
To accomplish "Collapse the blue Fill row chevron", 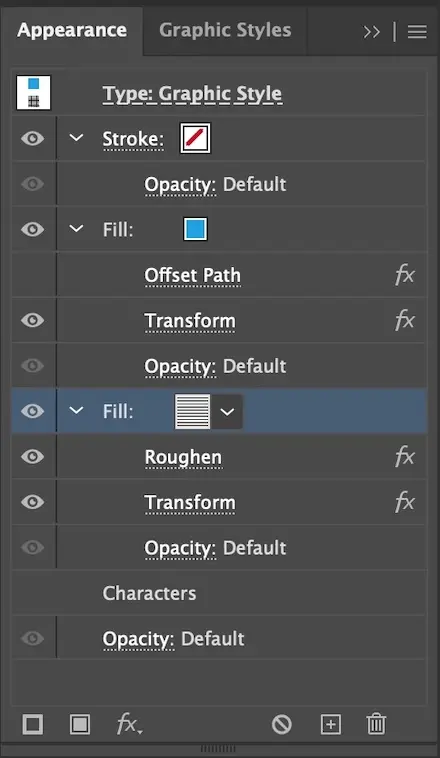I will (x=76, y=228).
